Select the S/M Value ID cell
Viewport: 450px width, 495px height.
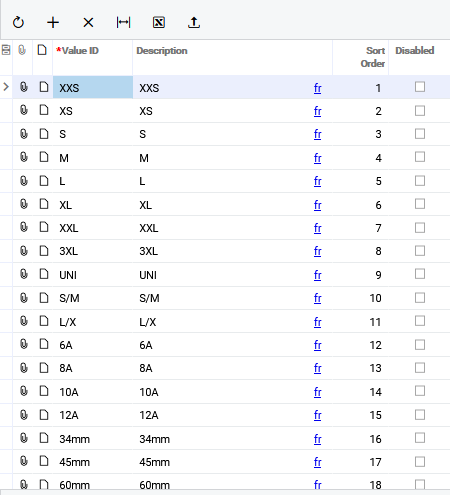(x=93, y=298)
